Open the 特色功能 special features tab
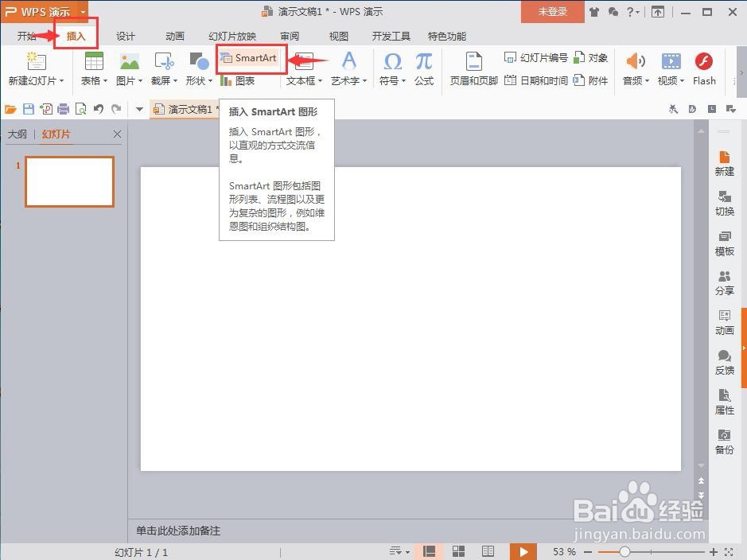Screen dimensions: 747x560 click(447, 36)
